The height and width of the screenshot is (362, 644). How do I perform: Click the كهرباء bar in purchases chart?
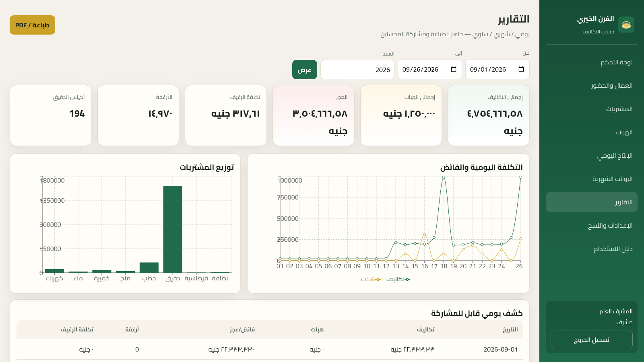(x=54, y=271)
